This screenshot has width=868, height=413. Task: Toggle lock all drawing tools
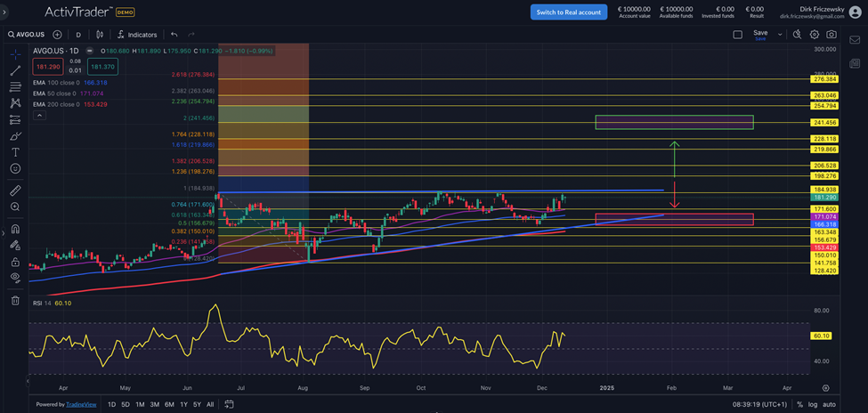(x=15, y=262)
